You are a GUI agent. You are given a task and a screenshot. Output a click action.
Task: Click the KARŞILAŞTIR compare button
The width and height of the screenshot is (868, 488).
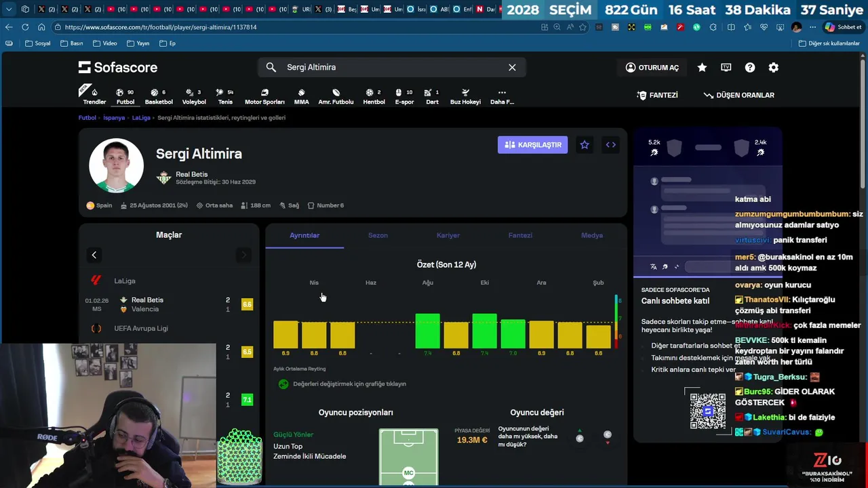532,144
